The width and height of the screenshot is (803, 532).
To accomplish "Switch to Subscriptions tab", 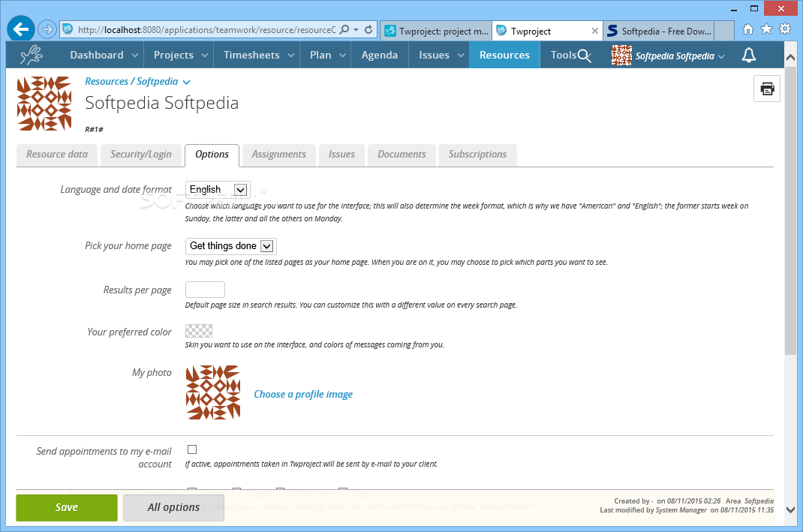I will (x=477, y=155).
